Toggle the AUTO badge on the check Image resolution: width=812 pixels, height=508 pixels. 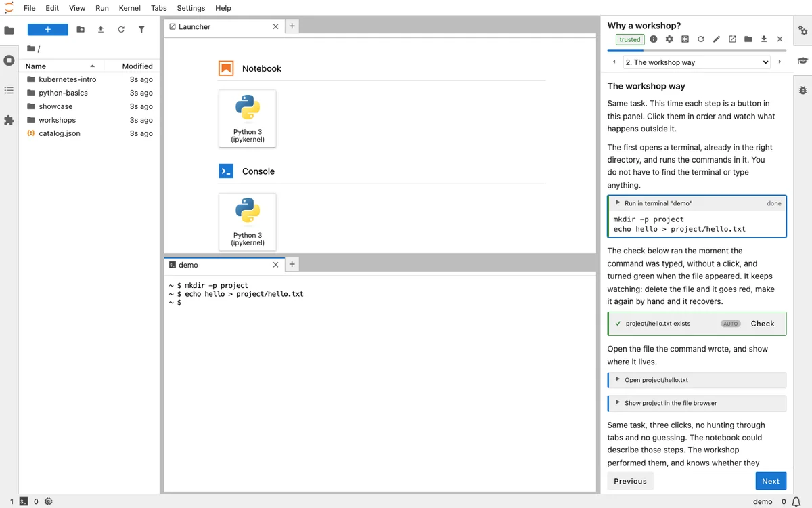tap(731, 324)
